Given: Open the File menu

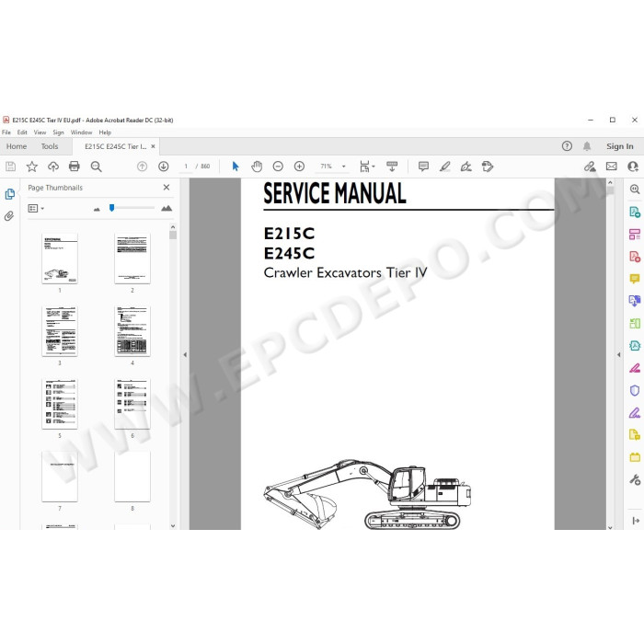Looking at the screenshot, I should 6,132.
